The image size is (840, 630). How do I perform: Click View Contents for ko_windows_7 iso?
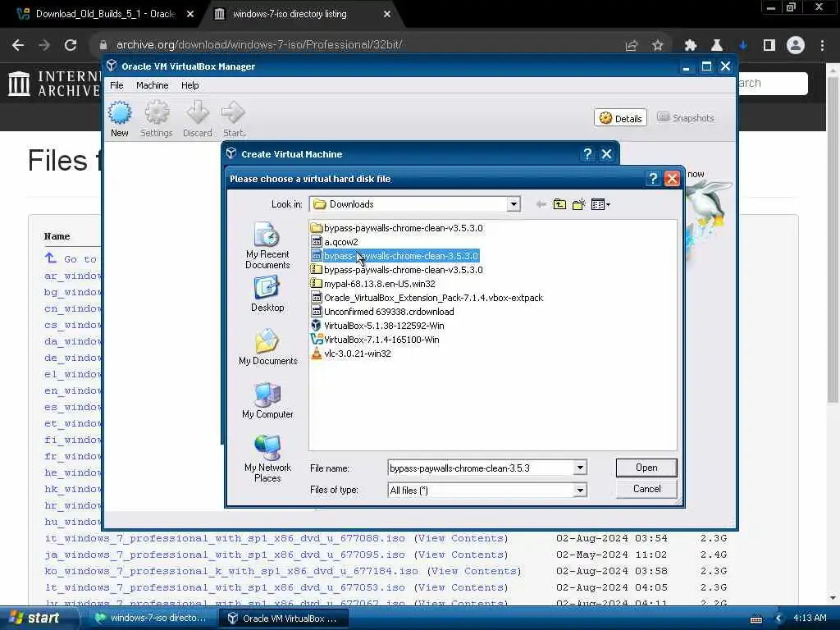[474, 571]
